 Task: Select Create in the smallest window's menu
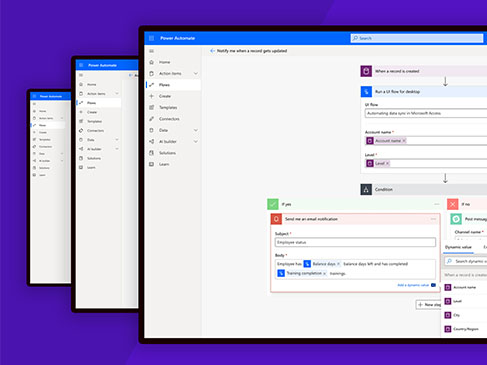43,132
